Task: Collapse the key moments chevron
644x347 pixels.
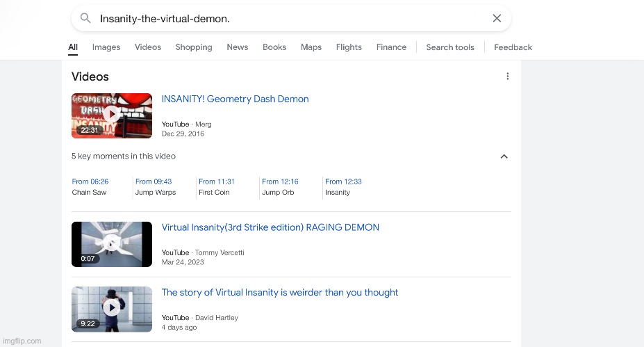Action: (504, 156)
